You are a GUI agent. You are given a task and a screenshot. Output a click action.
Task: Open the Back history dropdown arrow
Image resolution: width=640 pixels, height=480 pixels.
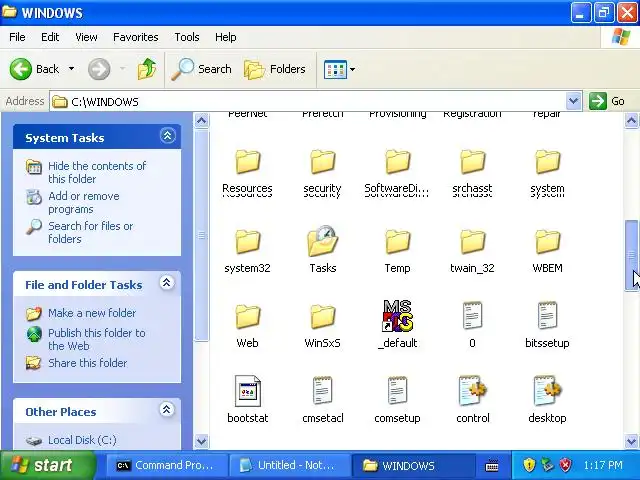click(x=71, y=69)
